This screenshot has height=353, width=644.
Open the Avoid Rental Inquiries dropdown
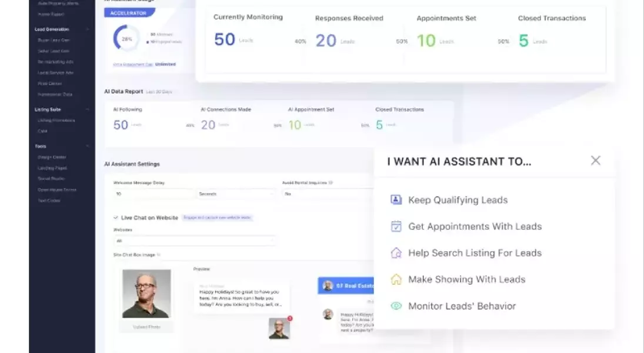[x=326, y=194]
